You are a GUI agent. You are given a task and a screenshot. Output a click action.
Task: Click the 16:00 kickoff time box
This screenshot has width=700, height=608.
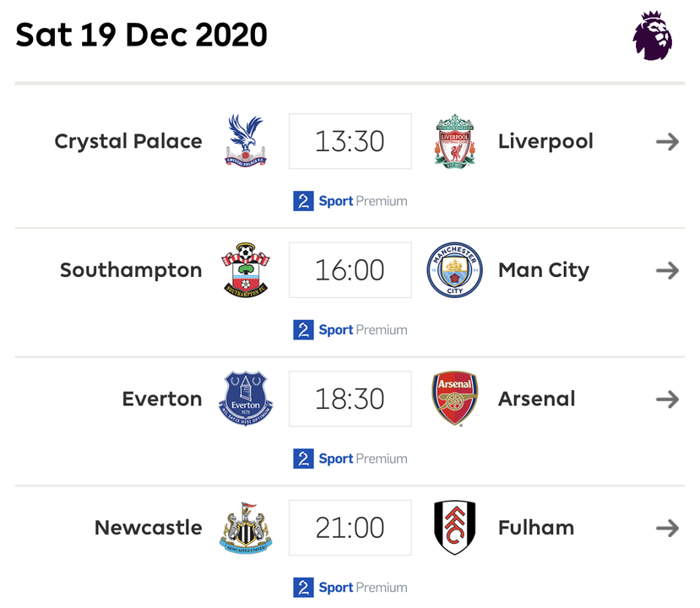point(350,270)
